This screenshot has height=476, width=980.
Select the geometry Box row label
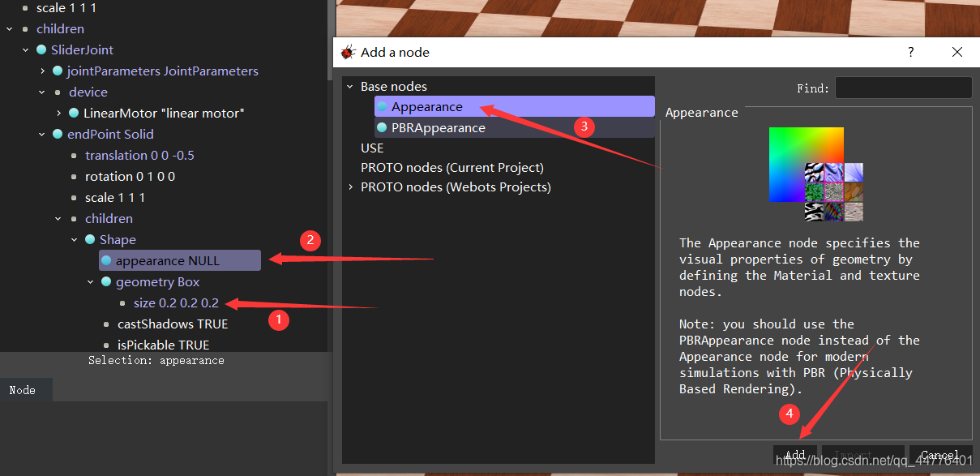tap(157, 282)
